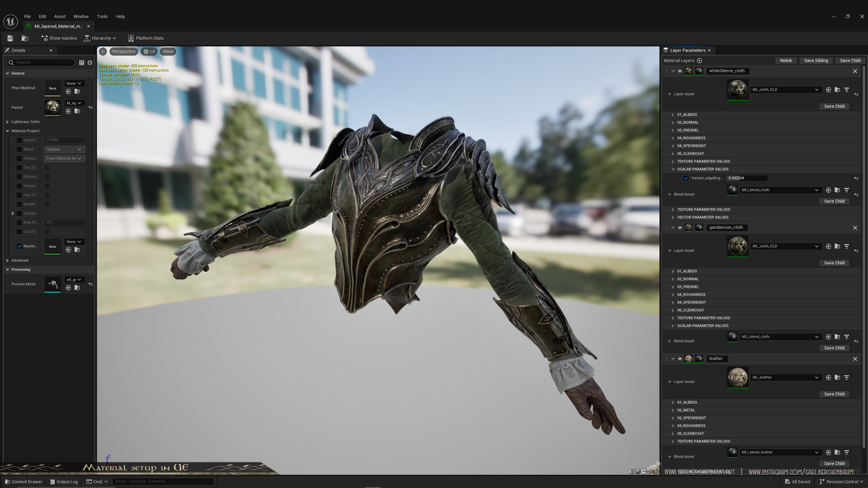Viewport: 868px width, 488px height.
Task: Reset fresnel_edgeBrightness value to default
Action: tap(856, 178)
